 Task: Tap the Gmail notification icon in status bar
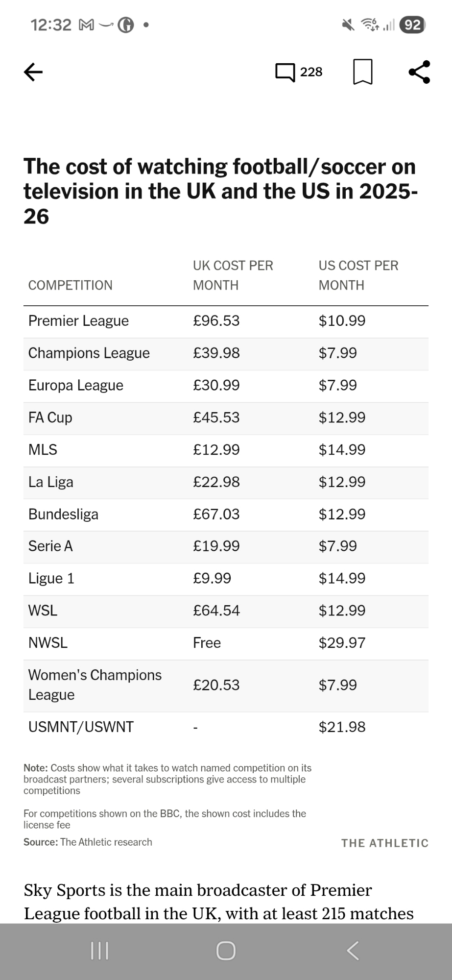pos(86,24)
